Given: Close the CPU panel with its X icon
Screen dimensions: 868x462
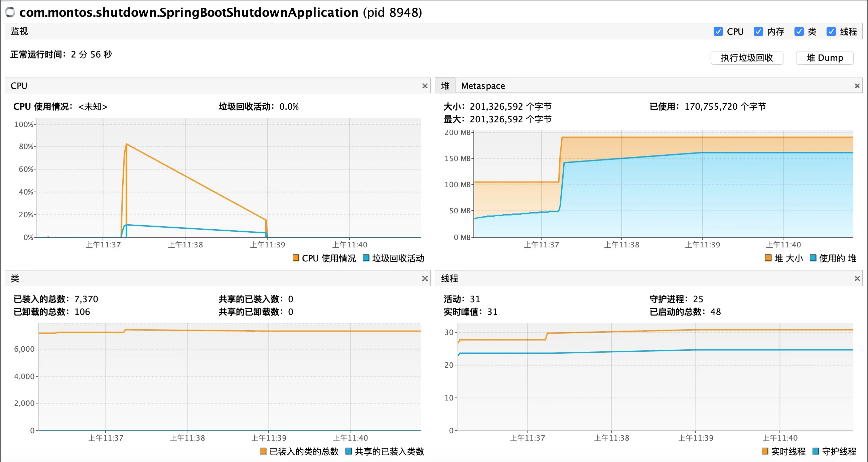Looking at the screenshot, I should tap(425, 86).
